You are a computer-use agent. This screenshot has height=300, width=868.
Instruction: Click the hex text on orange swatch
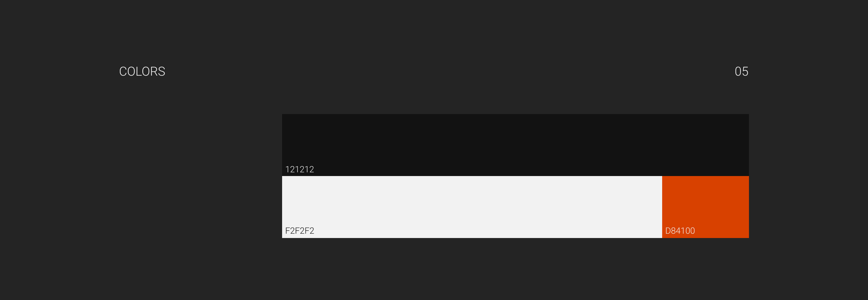[680, 231]
